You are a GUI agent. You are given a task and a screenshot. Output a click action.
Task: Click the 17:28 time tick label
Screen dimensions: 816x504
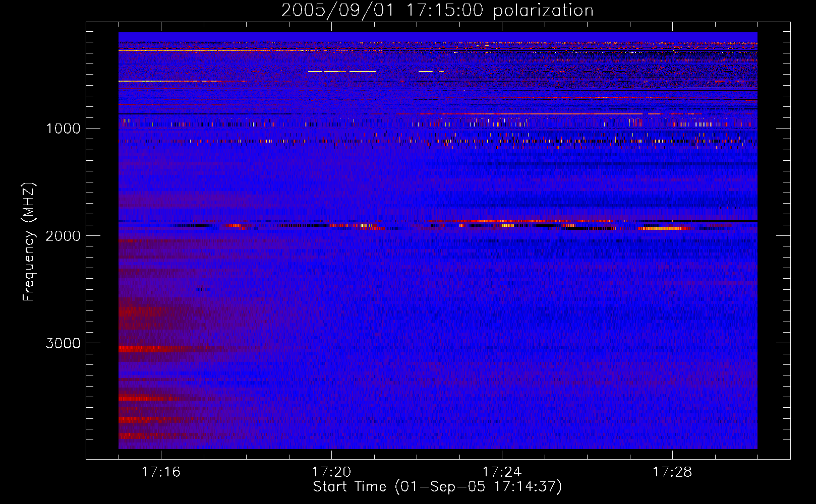pyautogui.click(x=672, y=472)
